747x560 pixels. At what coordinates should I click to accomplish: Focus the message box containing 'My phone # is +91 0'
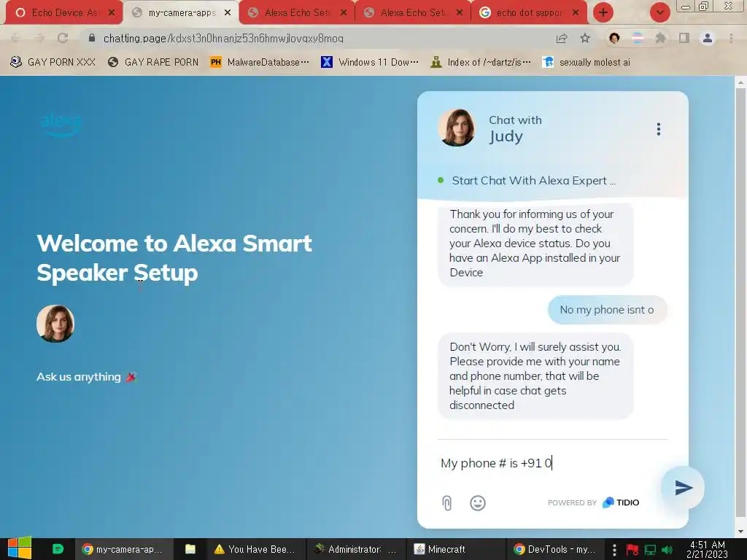548,463
